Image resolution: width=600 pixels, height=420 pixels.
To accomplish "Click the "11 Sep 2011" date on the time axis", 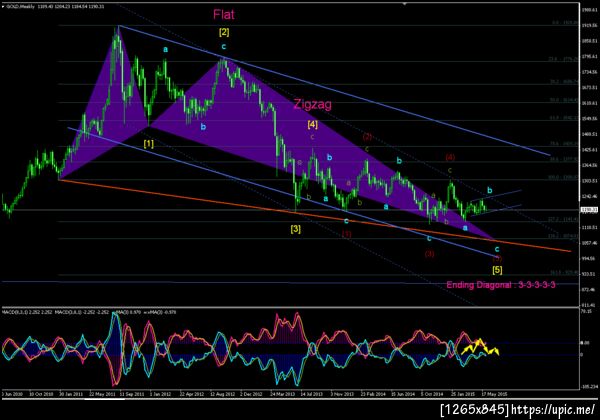I will pos(132,394).
